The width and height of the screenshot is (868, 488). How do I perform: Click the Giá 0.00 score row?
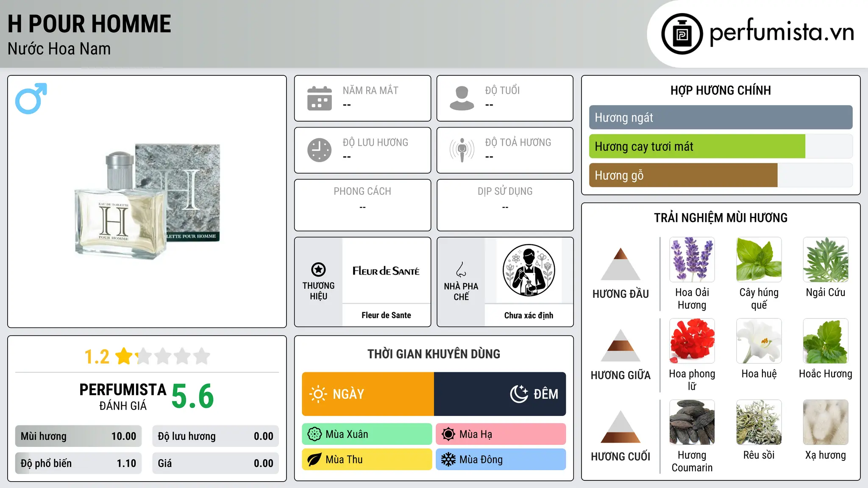tap(216, 463)
